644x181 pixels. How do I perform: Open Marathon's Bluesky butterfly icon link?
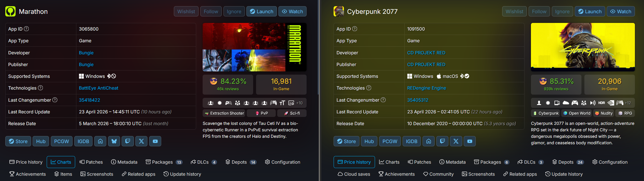pyautogui.click(x=114, y=141)
